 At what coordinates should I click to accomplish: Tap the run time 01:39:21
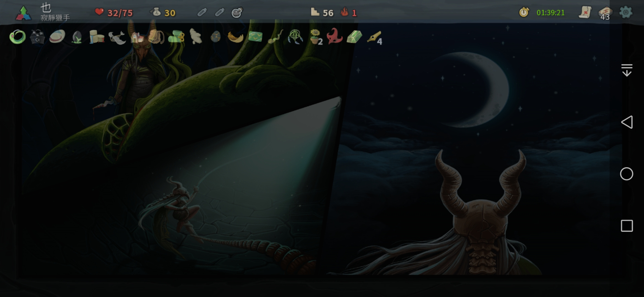pos(550,13)
